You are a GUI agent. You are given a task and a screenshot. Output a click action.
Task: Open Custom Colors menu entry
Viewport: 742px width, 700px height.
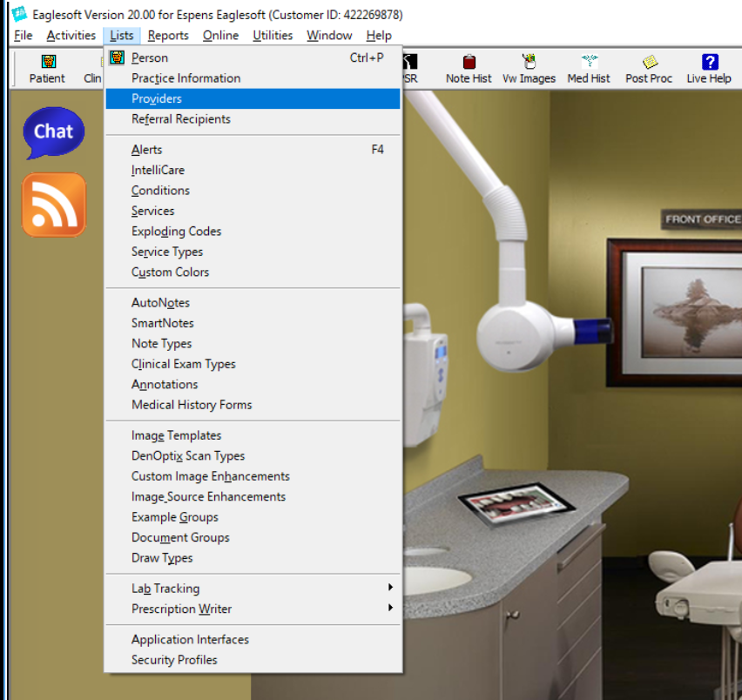[x=253, y=272]
